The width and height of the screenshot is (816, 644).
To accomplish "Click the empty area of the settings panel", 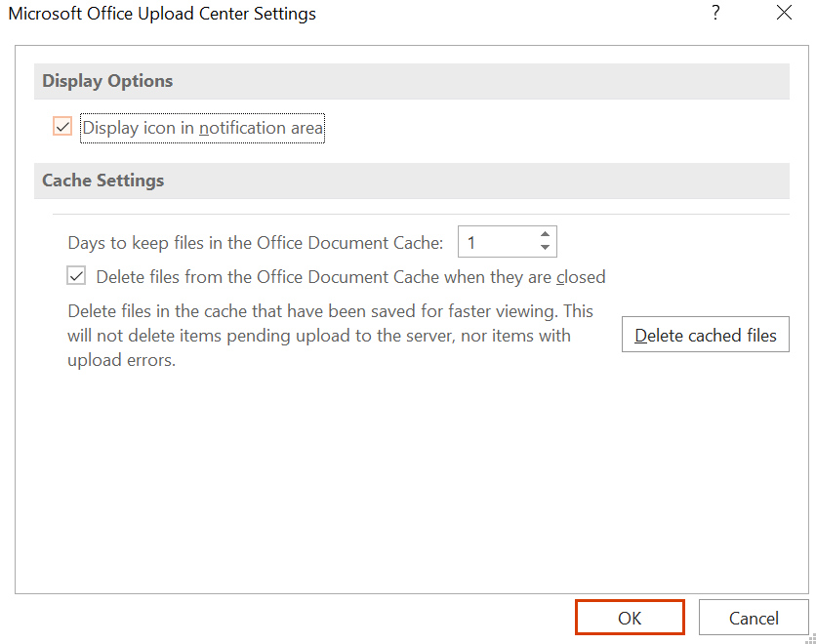I will (412, 478).
